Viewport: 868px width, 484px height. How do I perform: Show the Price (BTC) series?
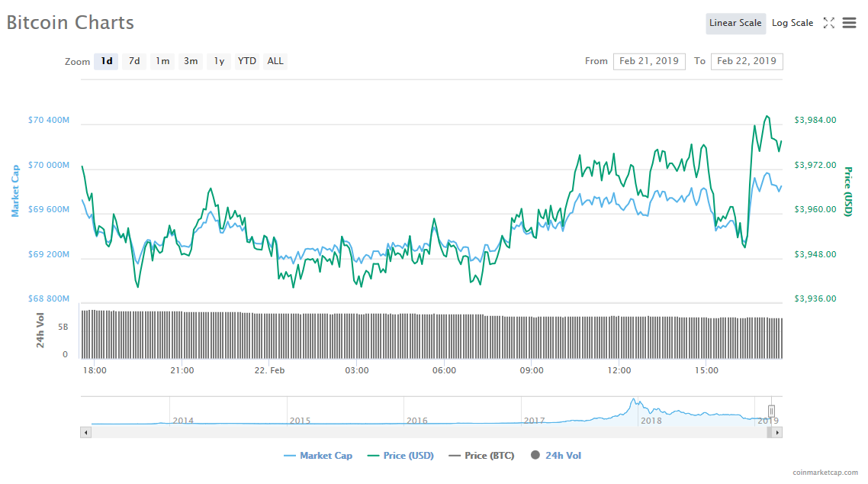tap(481, 456)
